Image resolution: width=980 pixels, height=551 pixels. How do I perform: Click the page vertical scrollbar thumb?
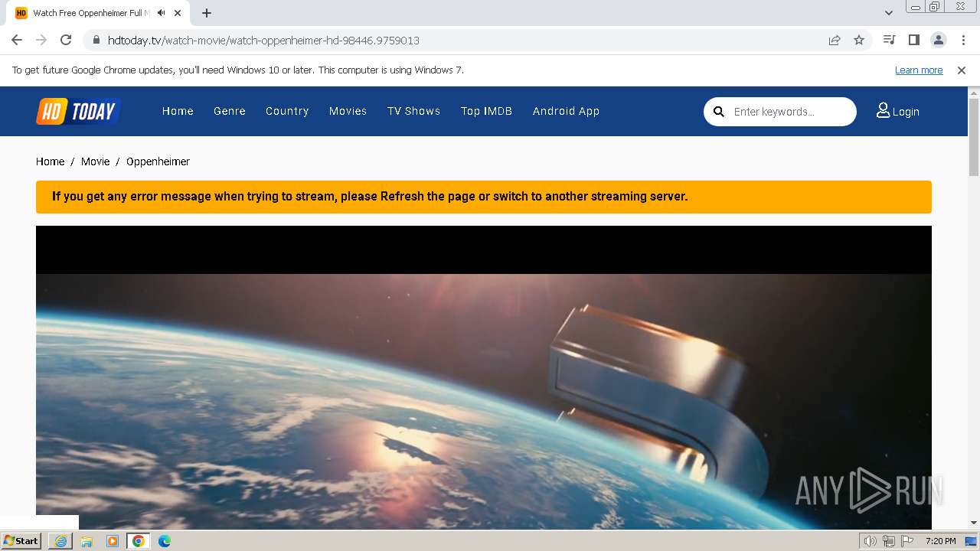[974, 138]
